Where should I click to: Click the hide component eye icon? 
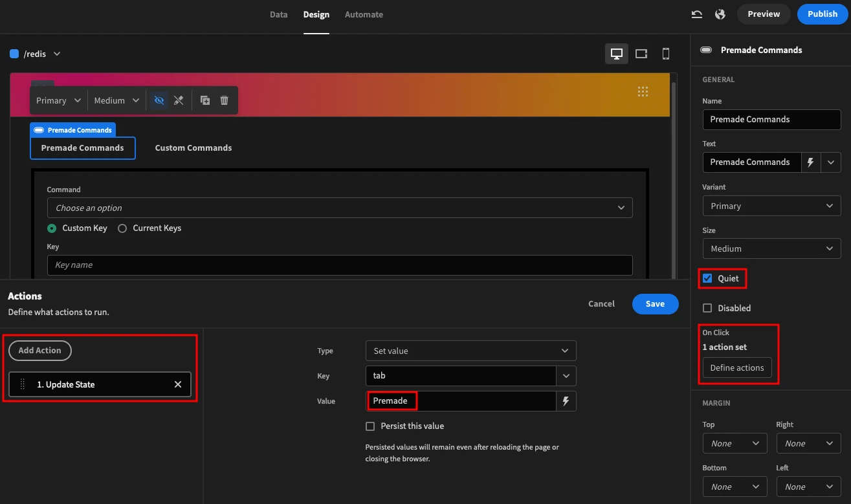point(159,100)
